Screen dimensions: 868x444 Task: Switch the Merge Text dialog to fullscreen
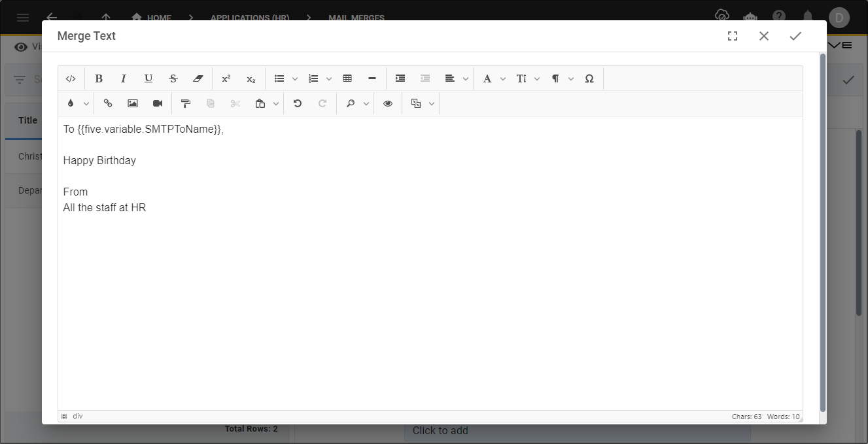pos(733,36)
